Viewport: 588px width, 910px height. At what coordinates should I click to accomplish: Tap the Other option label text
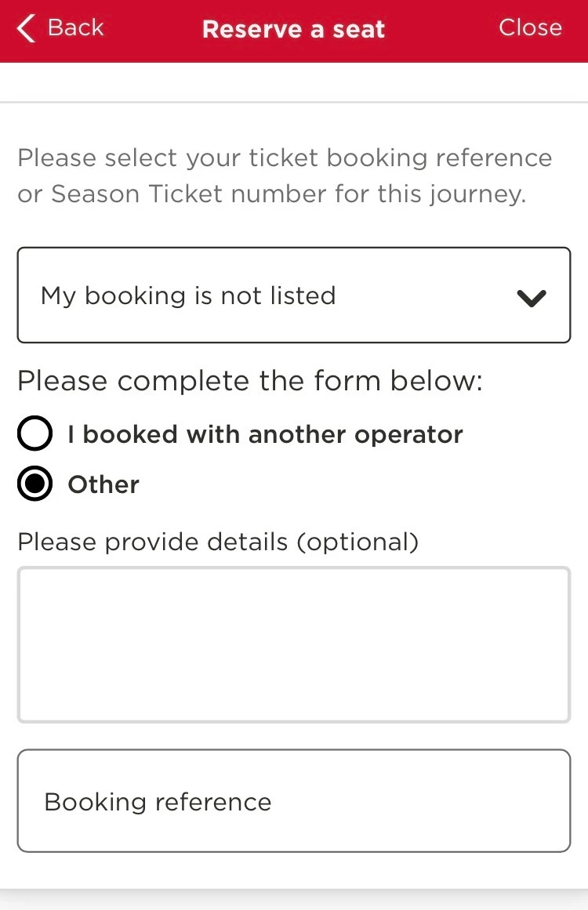[x=103, y=484]
